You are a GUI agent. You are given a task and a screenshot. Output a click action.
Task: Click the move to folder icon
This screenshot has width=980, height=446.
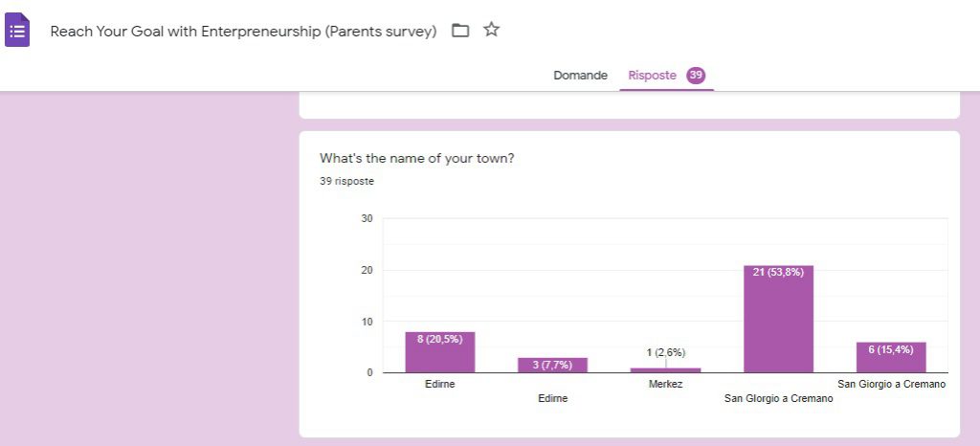click(x=460, y=31)
